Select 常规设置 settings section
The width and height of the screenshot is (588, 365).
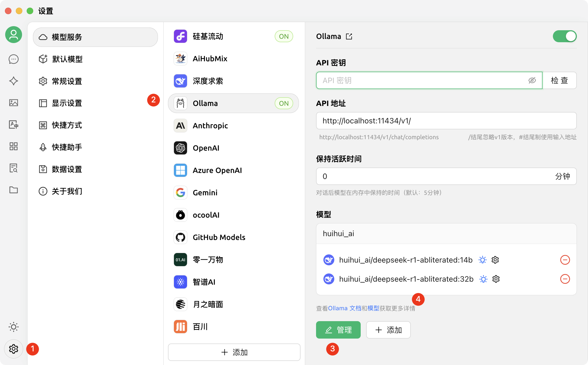[95, 81]
